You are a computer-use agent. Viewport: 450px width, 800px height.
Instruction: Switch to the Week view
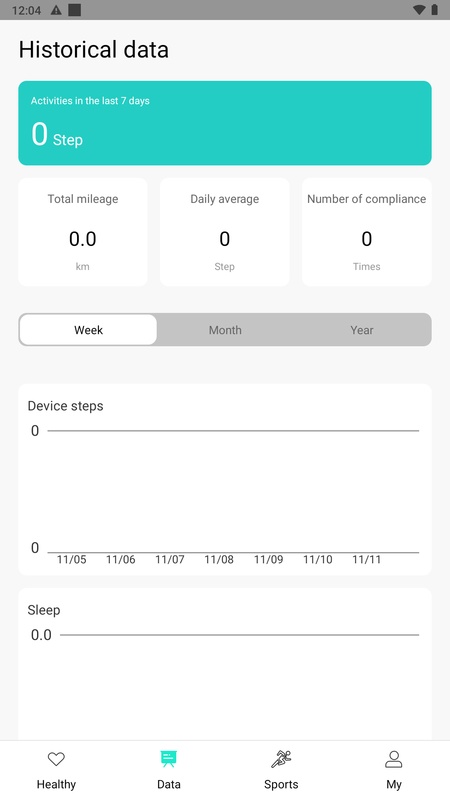[88, 330]
